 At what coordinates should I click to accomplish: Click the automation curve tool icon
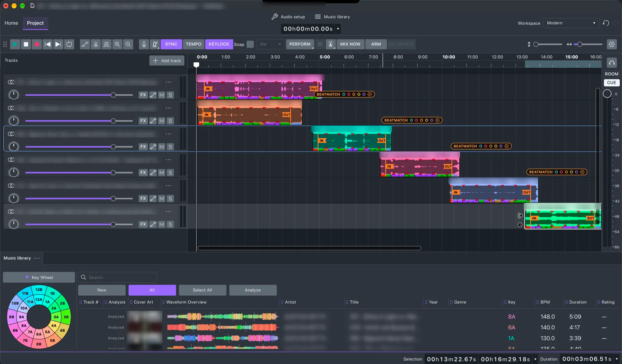coord(85,44)
